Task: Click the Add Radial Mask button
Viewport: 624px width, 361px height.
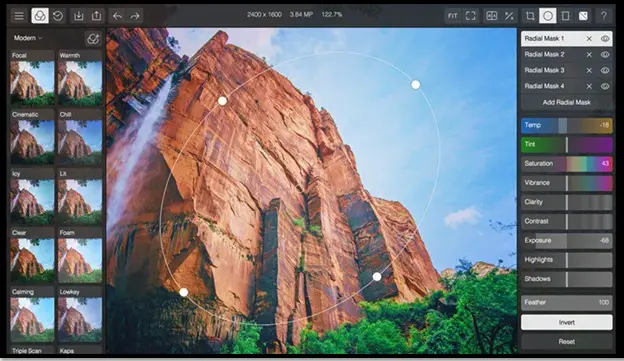Action: [x=567, y=102]
